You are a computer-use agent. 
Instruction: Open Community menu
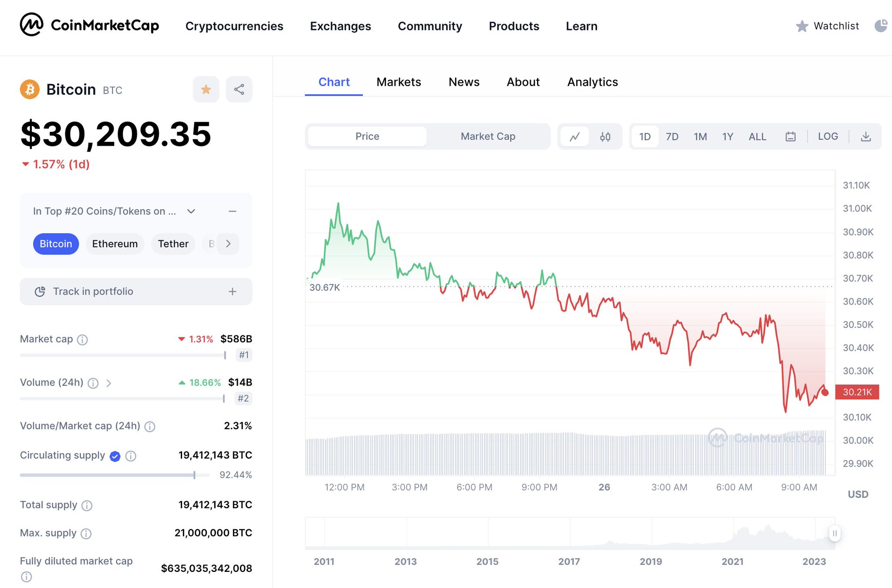click(x=430, y=26)
